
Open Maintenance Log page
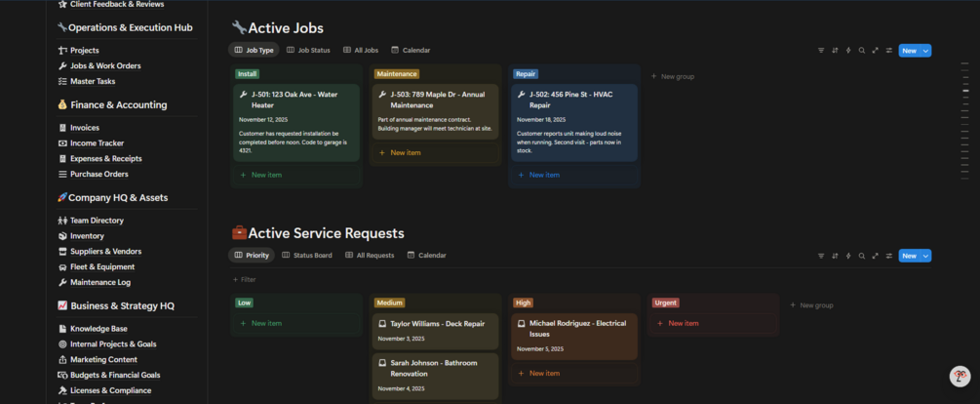point(100,283)
